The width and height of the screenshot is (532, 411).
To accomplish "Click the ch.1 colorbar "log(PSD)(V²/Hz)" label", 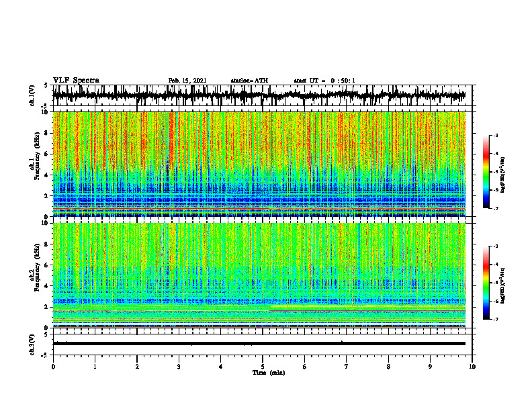I will click(x=503, y=175).
